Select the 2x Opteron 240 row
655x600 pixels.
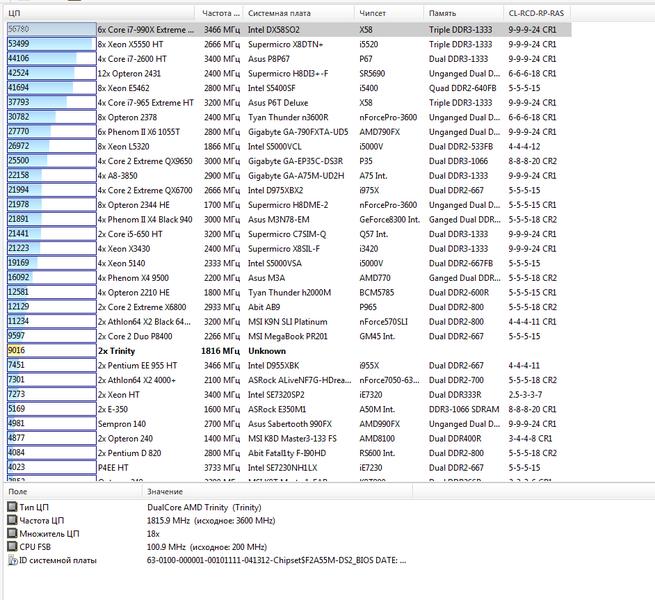(x=289, y=439)
